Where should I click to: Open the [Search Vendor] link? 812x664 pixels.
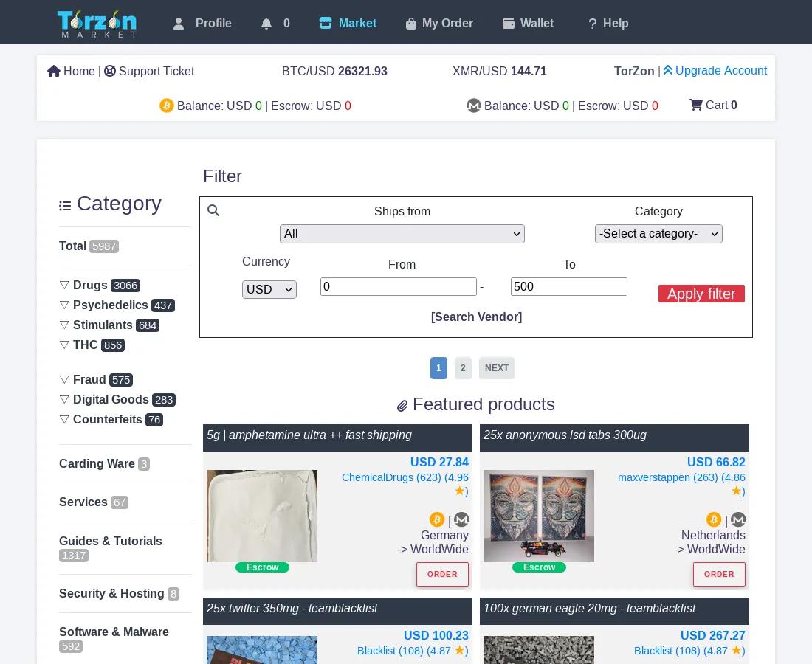(476, 317)
